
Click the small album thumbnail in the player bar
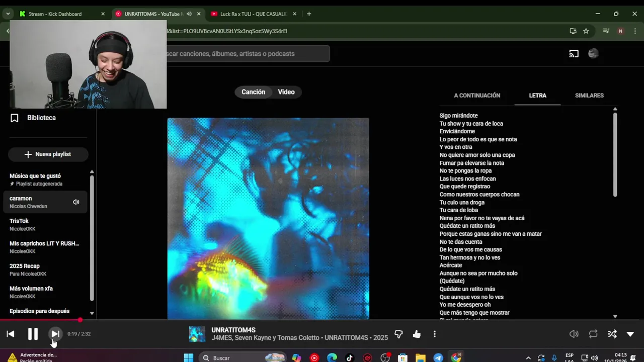197,334
